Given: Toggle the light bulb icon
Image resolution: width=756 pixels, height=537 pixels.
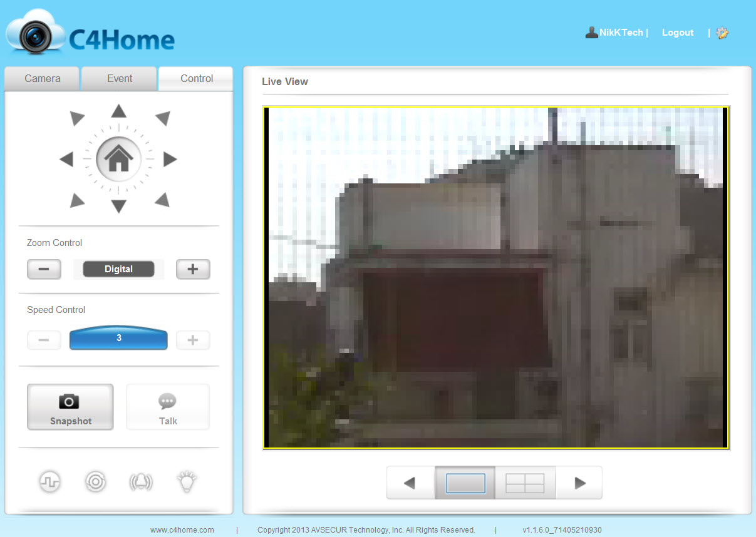Looking at the screenshot, I should point(187,481).
